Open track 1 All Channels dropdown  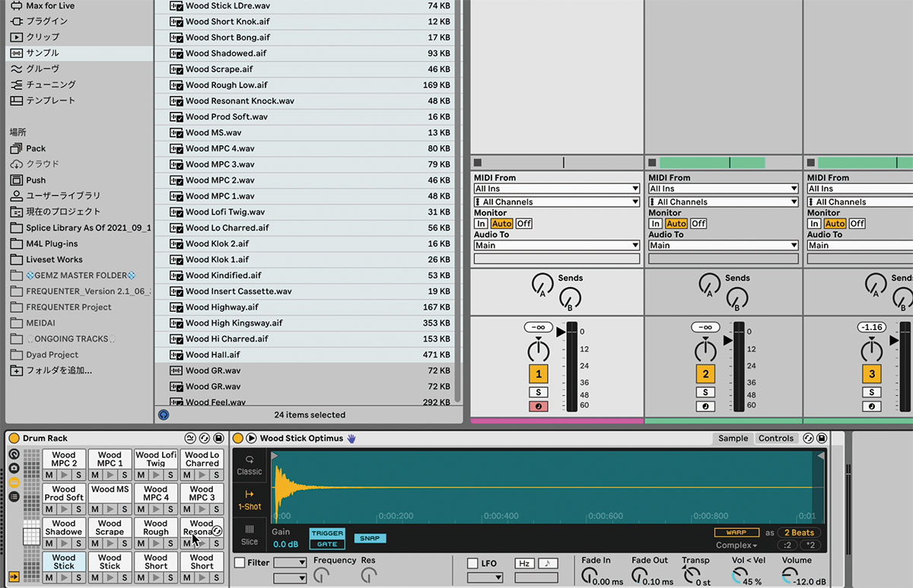(557, 202)
